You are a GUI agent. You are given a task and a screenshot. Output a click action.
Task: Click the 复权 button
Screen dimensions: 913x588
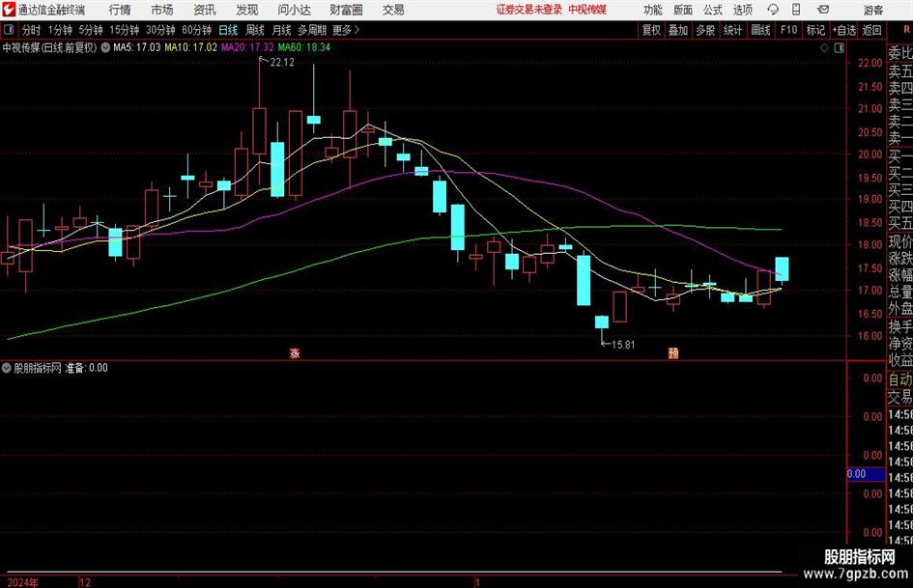pyautogui.click(x=651, y=30)
